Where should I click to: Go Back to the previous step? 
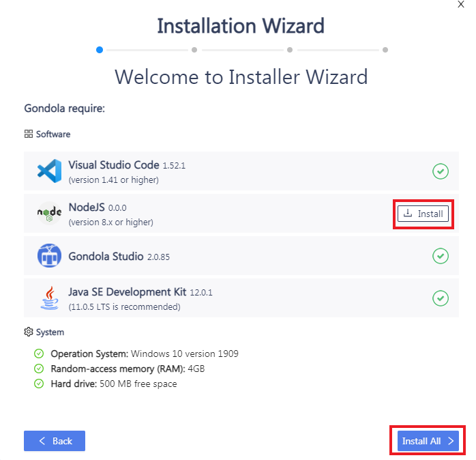(55, 441)
